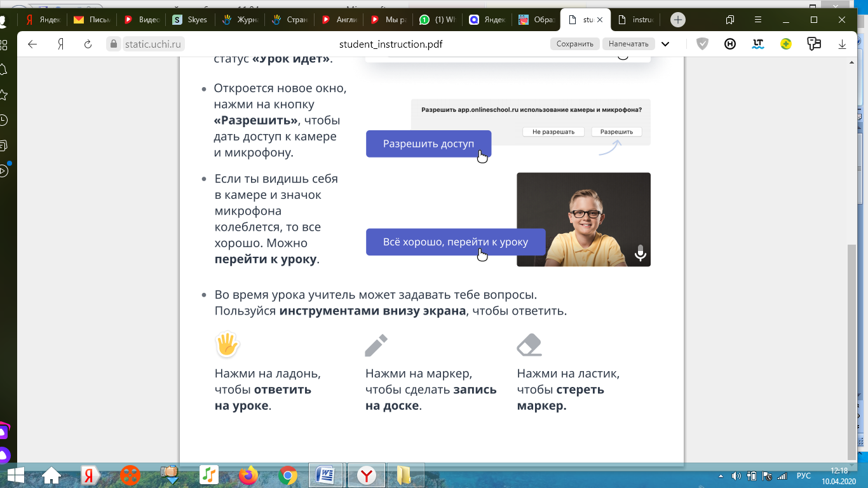Switch to Yandex Browser on taskbar
This screenshot has width=868, height=488.
coord(367,475)
